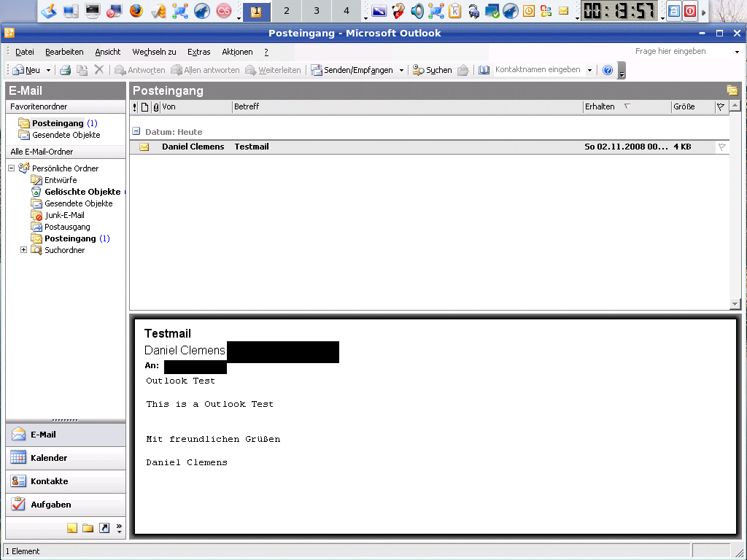
Task: Open the Hilfe question mark icon
Action: click(607, 69)
